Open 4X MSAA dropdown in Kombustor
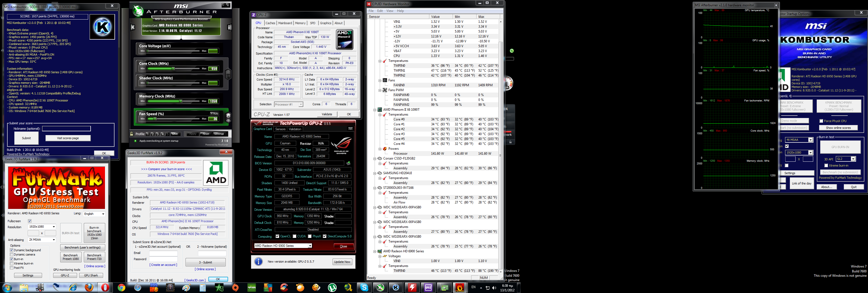Image resolution: width=868 pixels, height=293 pixels. tap(799, 140)
